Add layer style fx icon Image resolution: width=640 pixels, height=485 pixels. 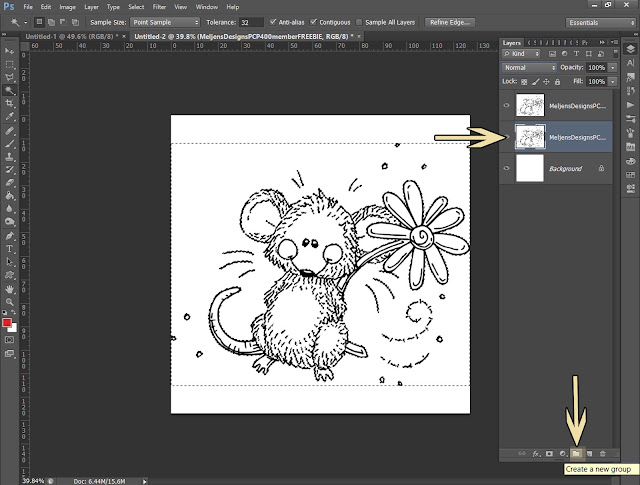536,454
